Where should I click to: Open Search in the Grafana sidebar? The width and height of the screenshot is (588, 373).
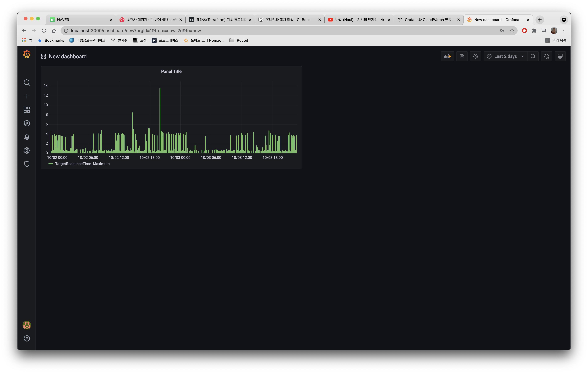point(27,83)
